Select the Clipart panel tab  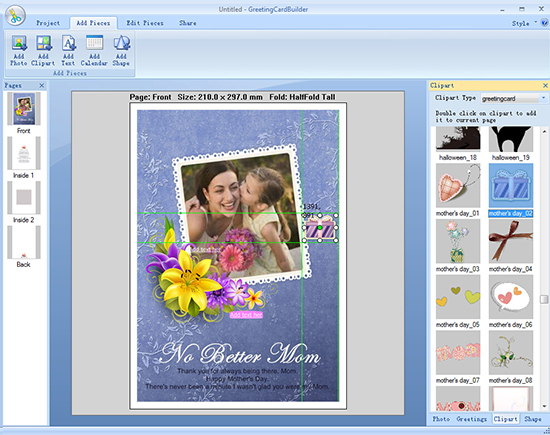tap(505, 419)
